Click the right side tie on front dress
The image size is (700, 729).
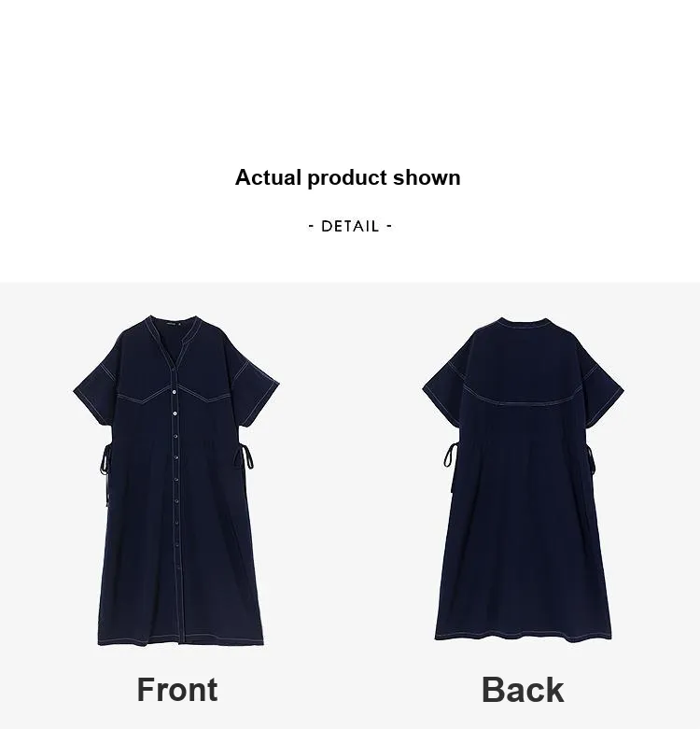pos(245,456)
